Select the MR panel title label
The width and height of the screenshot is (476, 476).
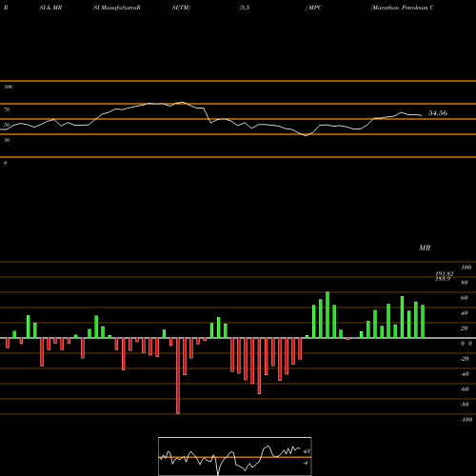click(x=425, y=248)
